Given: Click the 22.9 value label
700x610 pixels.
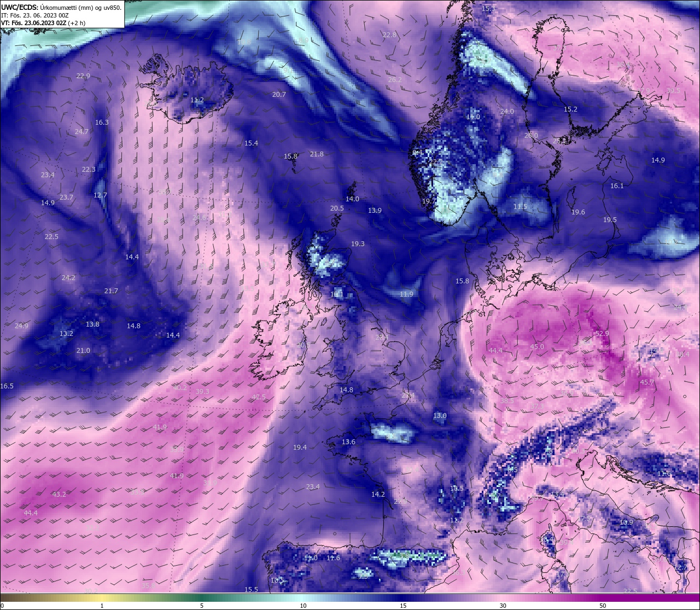Looking at the screenshot, I should click(x=83, y=76).
